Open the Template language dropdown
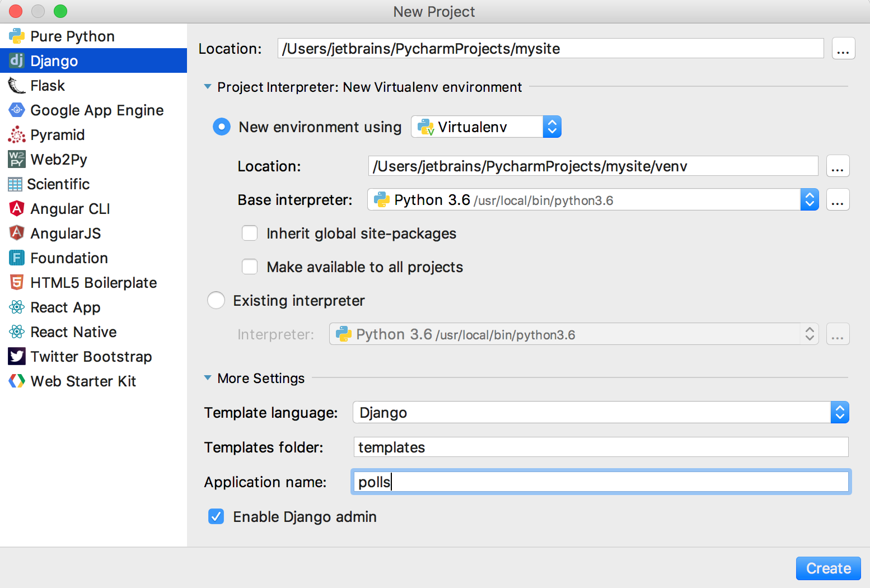Viewport: 870px width, 588px height. click(601, 413)
